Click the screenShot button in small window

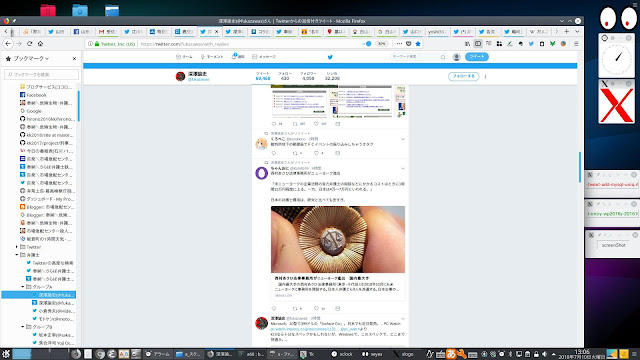pos(613,245)
